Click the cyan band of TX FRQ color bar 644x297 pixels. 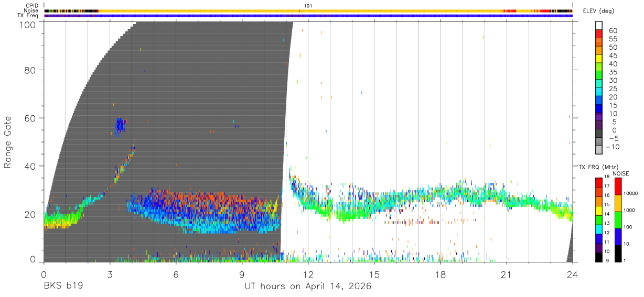click(x=599, y=229)
